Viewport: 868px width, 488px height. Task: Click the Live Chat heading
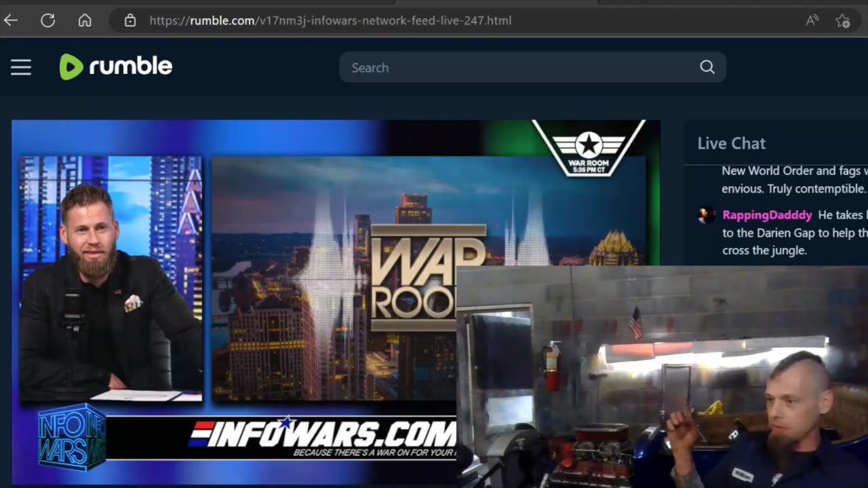coord(731,143)
